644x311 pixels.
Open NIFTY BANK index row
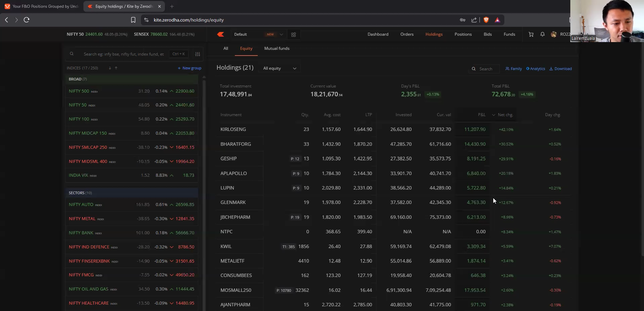point(132,233)
